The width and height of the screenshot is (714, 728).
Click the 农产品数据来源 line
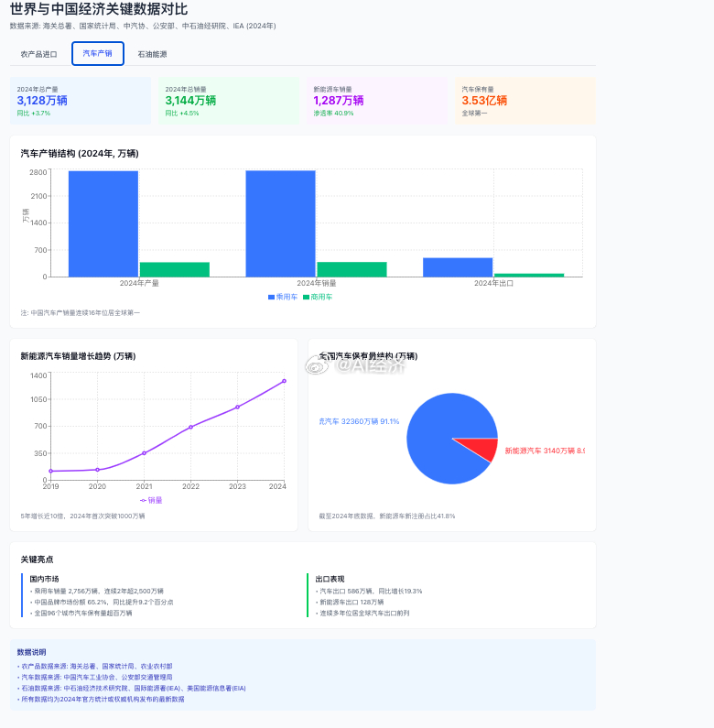coord(94,667)
